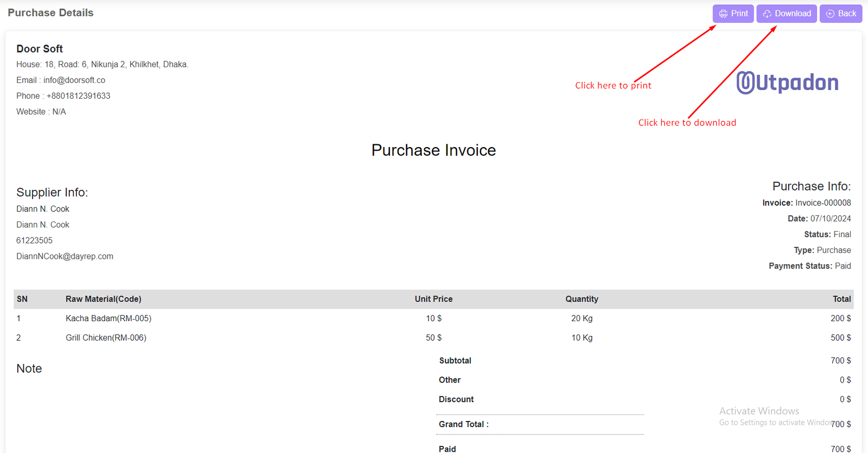Click the Grill Chicken(RM-006) row item

click(x=106, y=337)
